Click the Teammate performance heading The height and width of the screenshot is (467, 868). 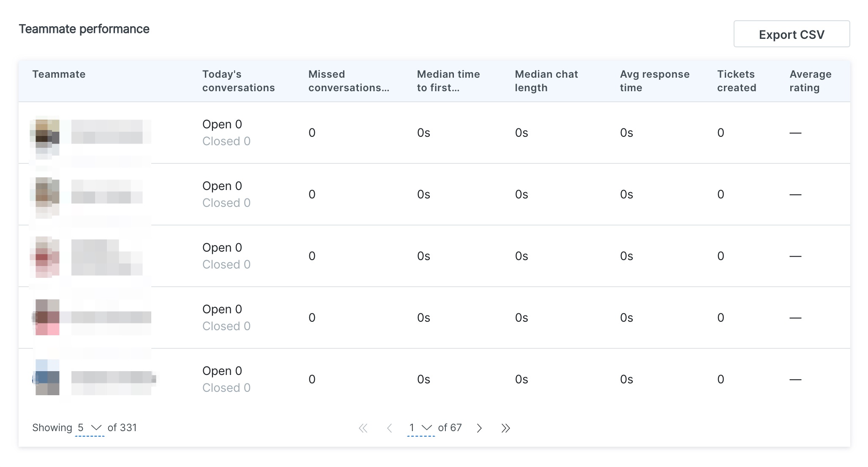pos(84,29)
